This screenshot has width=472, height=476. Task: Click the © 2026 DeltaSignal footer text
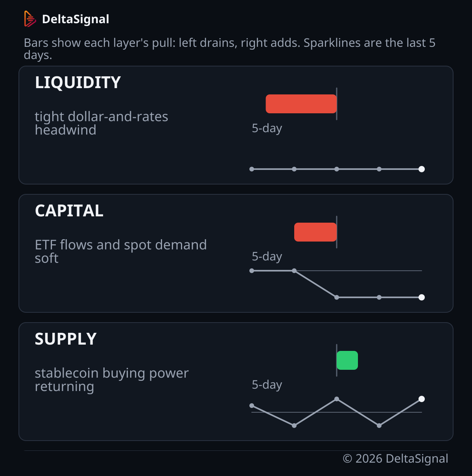(395, 459)
